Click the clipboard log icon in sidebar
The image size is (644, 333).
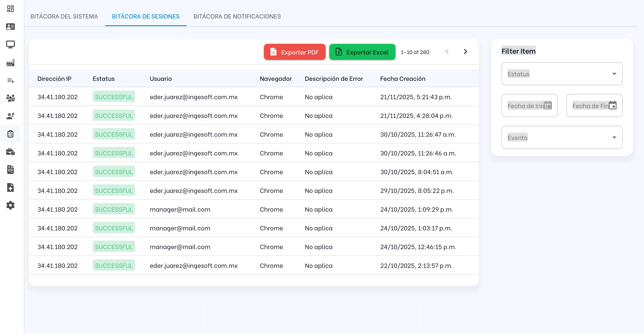point(10,134)
